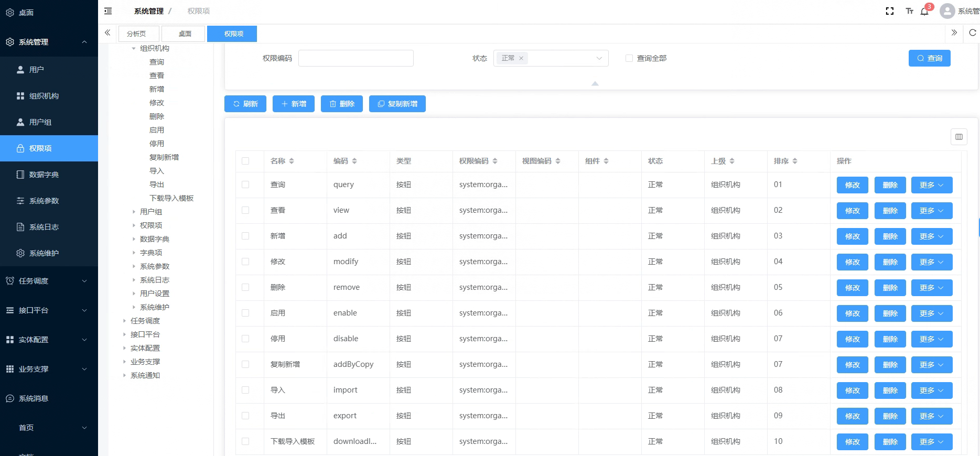The height and width of the screenshot is (456, 980).
Task: Click 系统管理 breadcrumb
Action: click(x=149, y=11)
